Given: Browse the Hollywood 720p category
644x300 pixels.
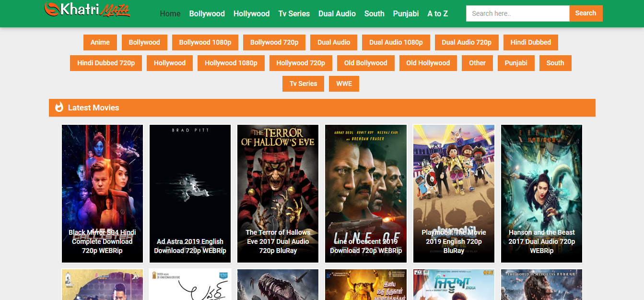Looking at the screenshot, I should 301,63.
